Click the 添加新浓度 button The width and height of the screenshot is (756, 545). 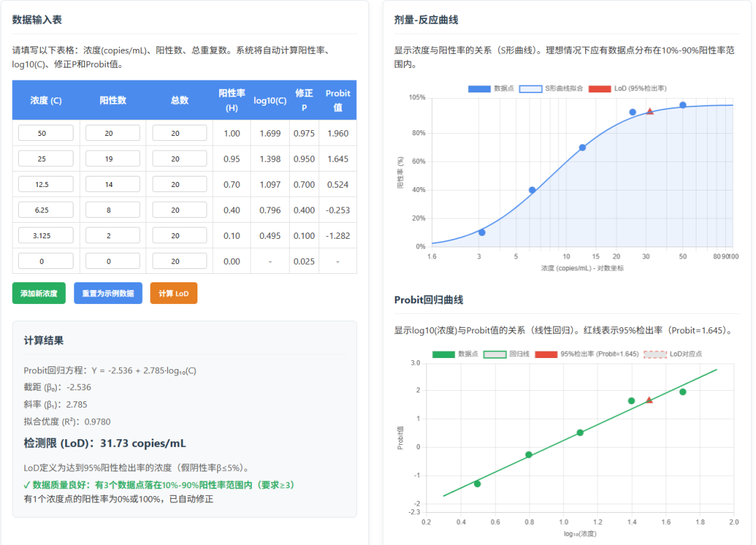click(x=38, y=294)
